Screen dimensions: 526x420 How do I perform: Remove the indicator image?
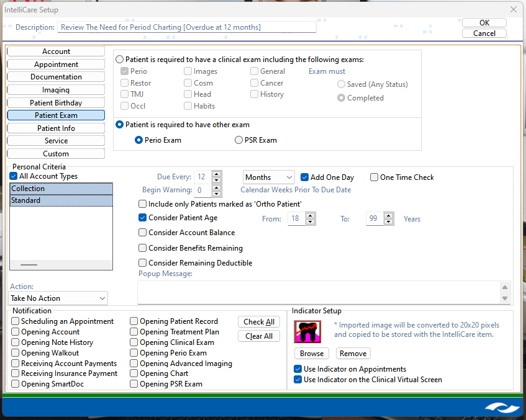[353, 353]
